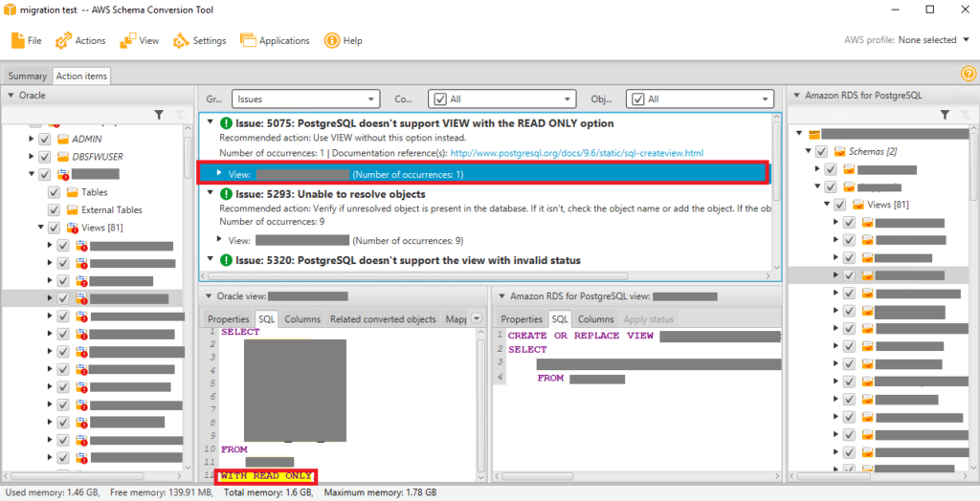Toggle the Tables checkbox
This screenshot has width=980, height=501.
click(54, 192)
